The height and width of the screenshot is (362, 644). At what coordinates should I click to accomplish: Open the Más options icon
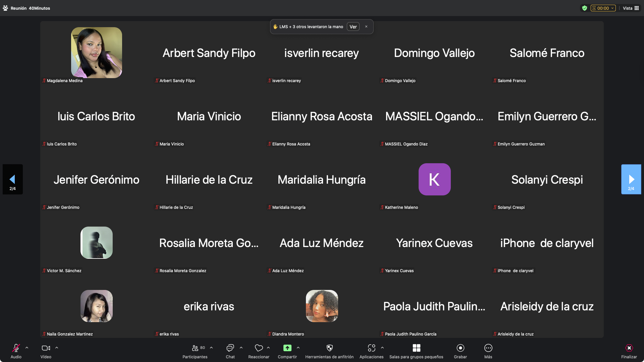(488, 348)
